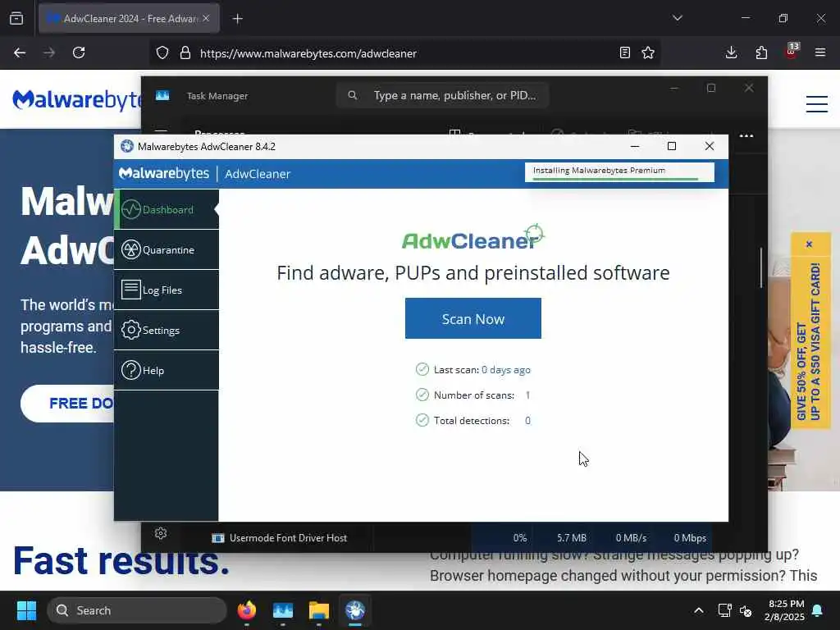Click the Task Manager app icon
The width and height of the screenshot is (840, 630).
click(162, 95)
